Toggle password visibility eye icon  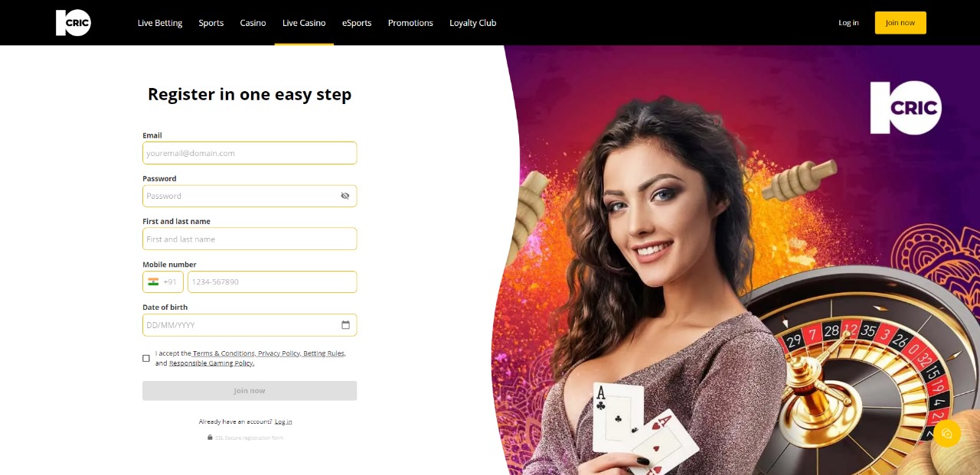coord(345,196)
